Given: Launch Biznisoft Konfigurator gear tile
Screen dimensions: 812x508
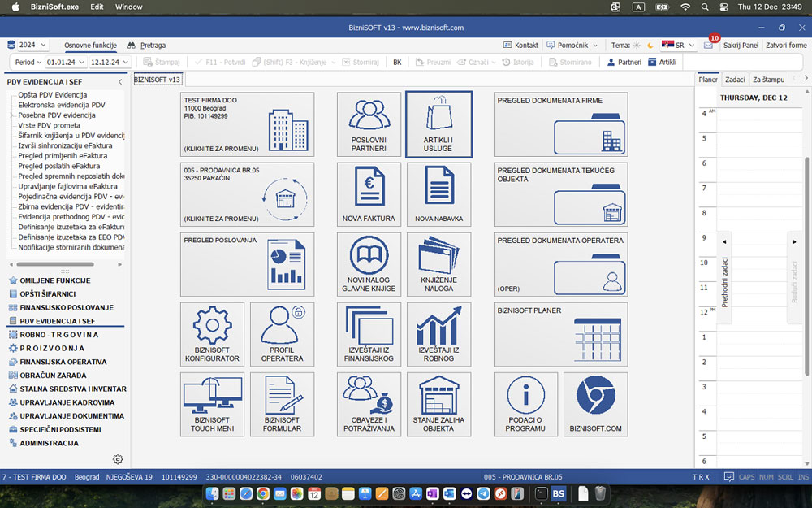Looking at the screenshot, I should click(x=212, y=335).
